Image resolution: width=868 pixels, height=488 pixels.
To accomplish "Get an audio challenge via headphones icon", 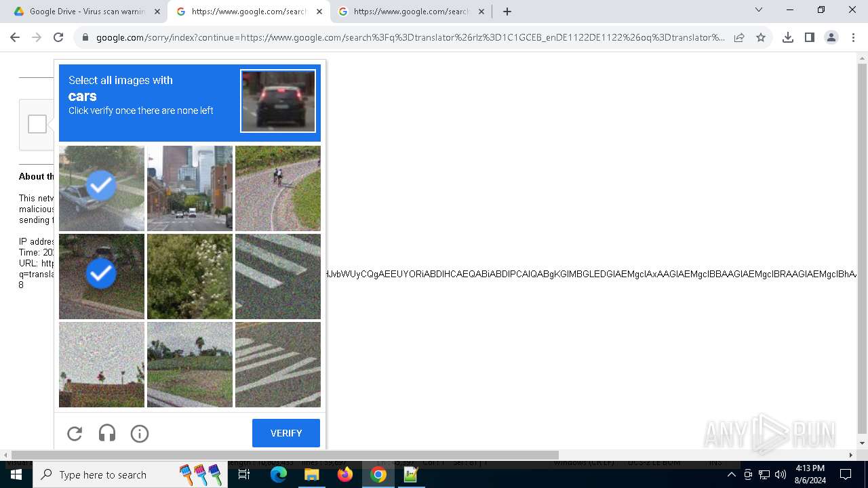I will (107, 433).
